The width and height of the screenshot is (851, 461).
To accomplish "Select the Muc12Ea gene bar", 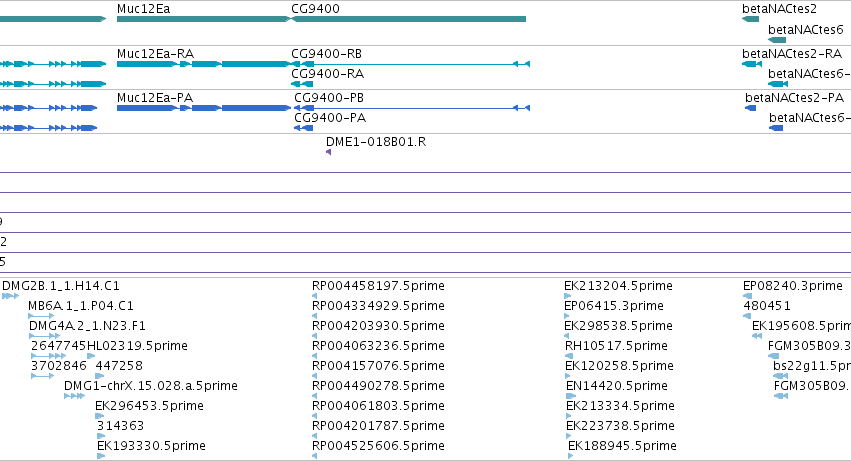I will coord(204,19).
